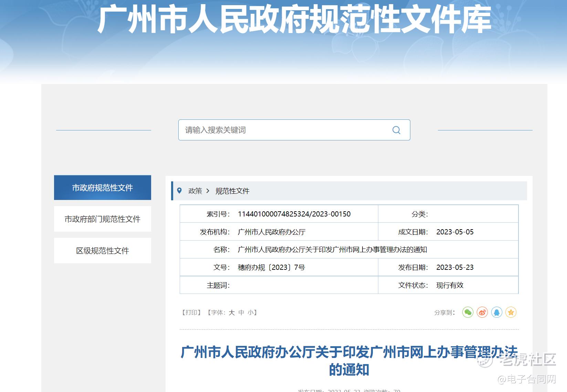The height and width of the screenshot is (392, 567).
Task: Select document number 穗府办规〔2023〕7号
Action: click(271, 267)
